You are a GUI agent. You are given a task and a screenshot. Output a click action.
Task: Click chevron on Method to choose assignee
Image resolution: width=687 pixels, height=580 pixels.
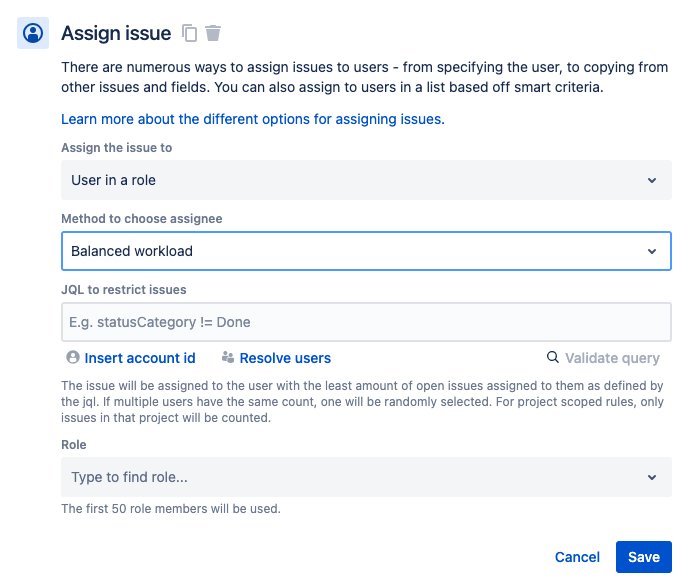pyautogui.click(x=652, y=251)
